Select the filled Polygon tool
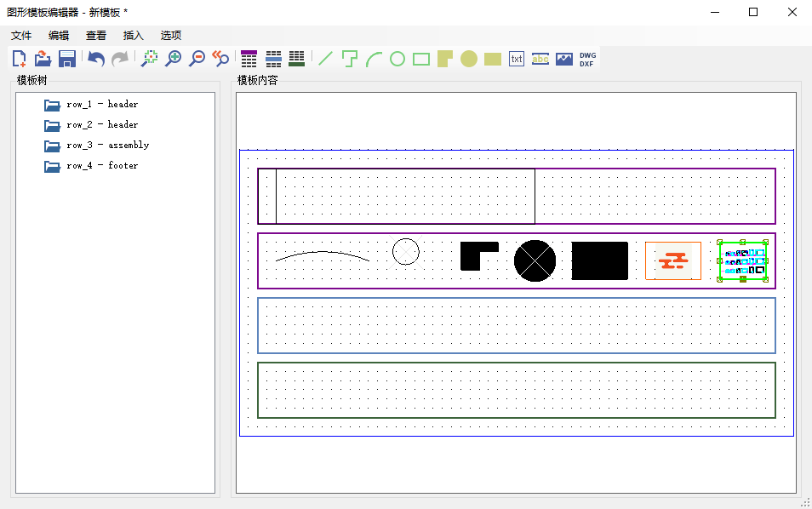This screenshot has height=509, width=812. pyautogui.click(x=445, y=59)
